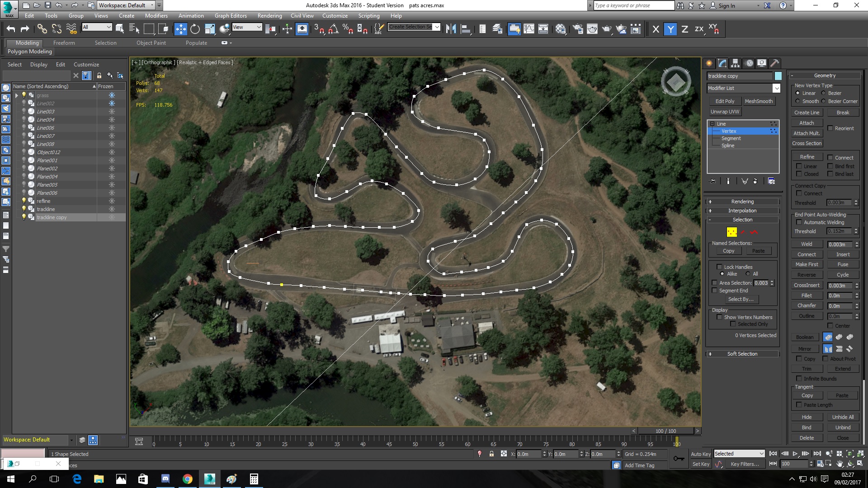This screenshot has height=488, width=868.
Task: Activate Select and Link tool
Action: pos(42,29)
